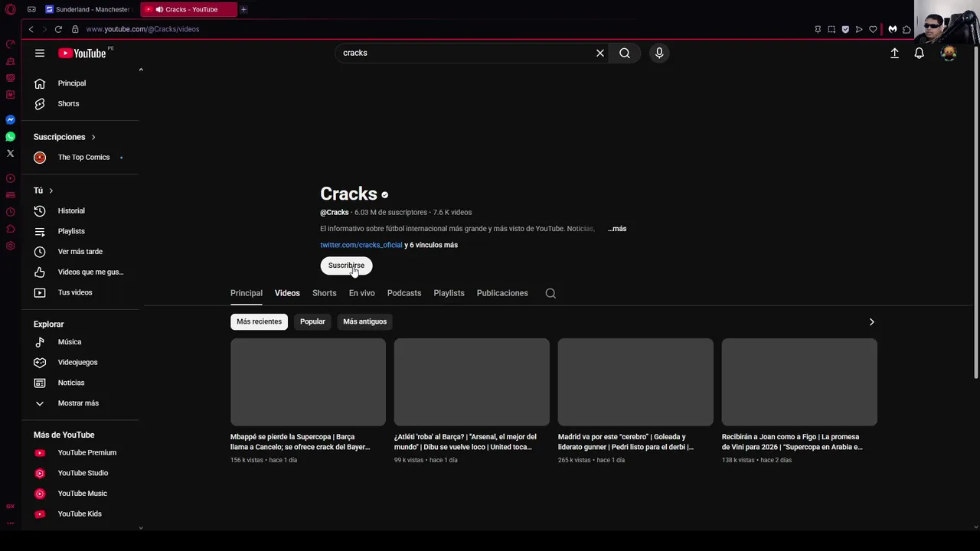Expand the Tú section chevron
This screenshot has height=551, width=980.
point(51,191)
